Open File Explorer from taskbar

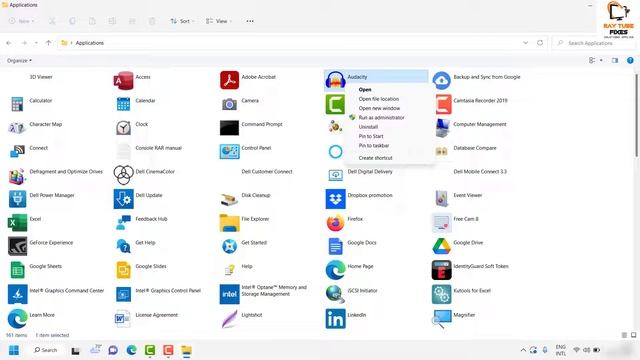click(x=187, y=350)
